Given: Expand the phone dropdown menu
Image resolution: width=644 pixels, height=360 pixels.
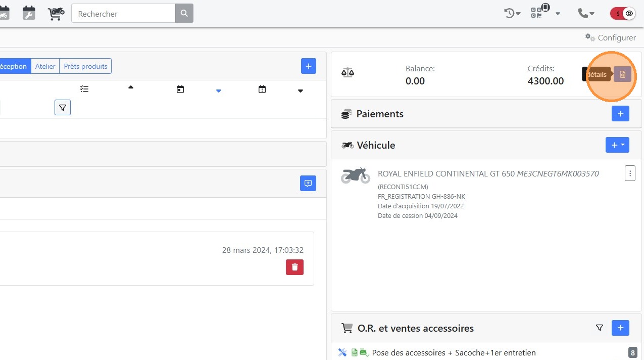Looking at the screenshot, I should (x=586, y=14).
